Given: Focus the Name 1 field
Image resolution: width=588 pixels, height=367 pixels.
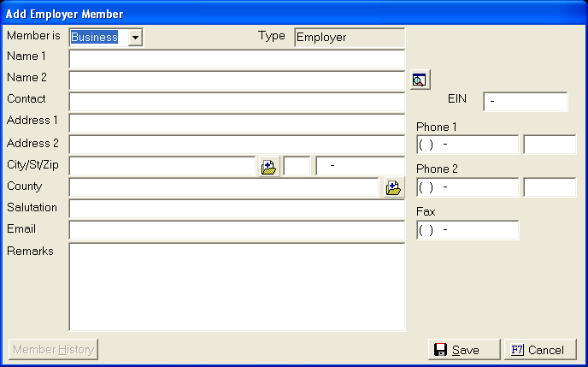Looking at the screenshot, I should (x=237, y=59).
